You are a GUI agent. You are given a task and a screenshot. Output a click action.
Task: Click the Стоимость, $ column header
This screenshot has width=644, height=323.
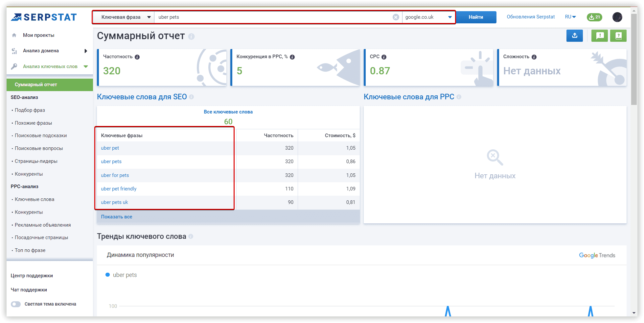point(340,136)
